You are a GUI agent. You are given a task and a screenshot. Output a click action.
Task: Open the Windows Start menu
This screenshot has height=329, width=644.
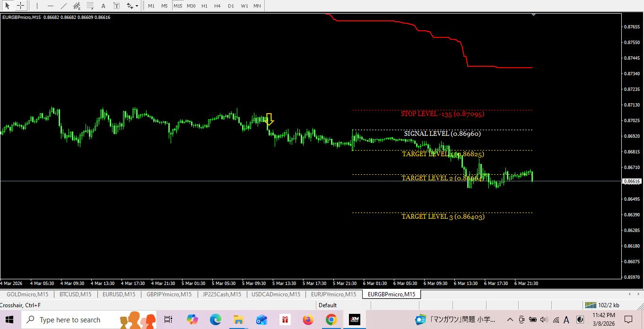tap(10, 320)
